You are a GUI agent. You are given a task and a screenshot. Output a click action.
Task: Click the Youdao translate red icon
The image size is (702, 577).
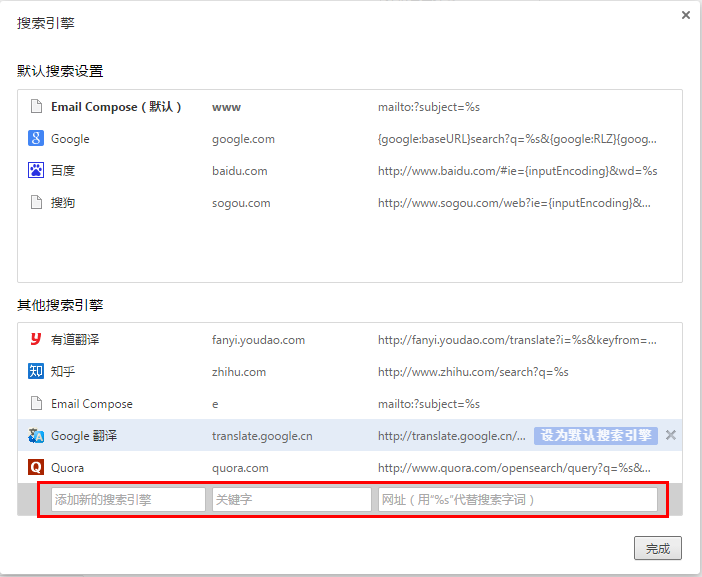click(36, 339)
